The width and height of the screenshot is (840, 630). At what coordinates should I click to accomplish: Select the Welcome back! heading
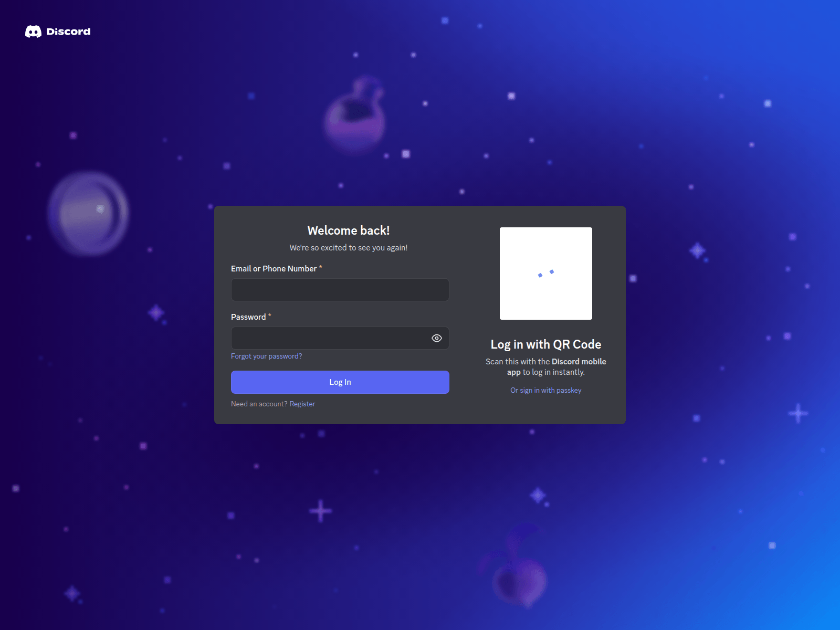click(349, 230)
